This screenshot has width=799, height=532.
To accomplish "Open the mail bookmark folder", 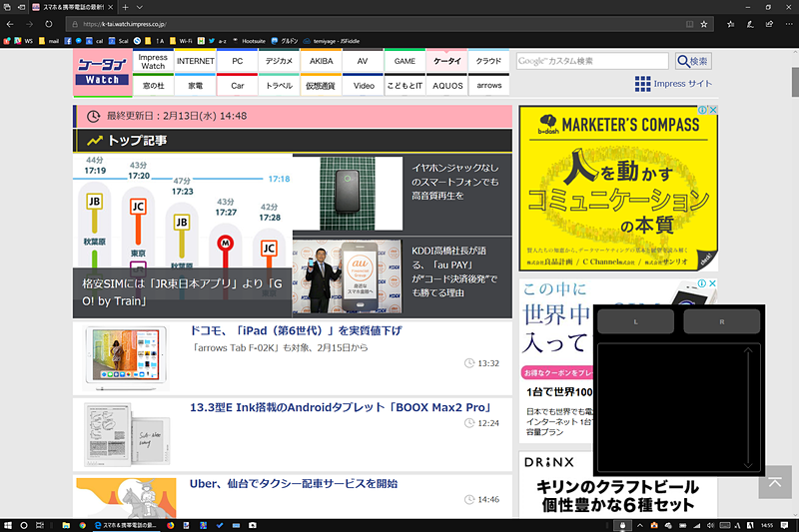I will (49, 41).
